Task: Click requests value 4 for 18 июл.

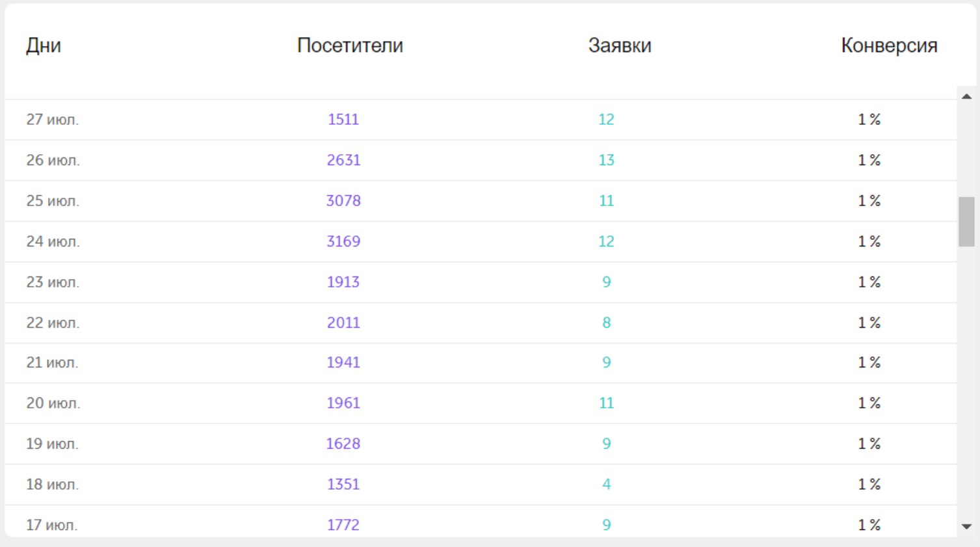Action: coord(606,485)
